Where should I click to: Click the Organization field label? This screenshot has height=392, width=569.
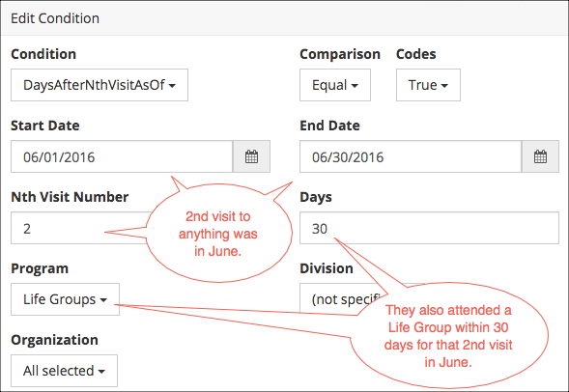[x=54, y=340]
